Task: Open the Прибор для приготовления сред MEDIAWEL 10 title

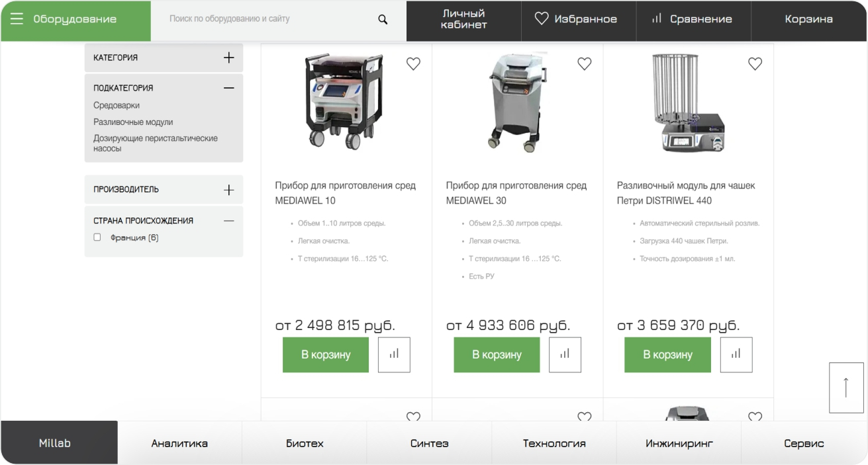Action: 346,193
